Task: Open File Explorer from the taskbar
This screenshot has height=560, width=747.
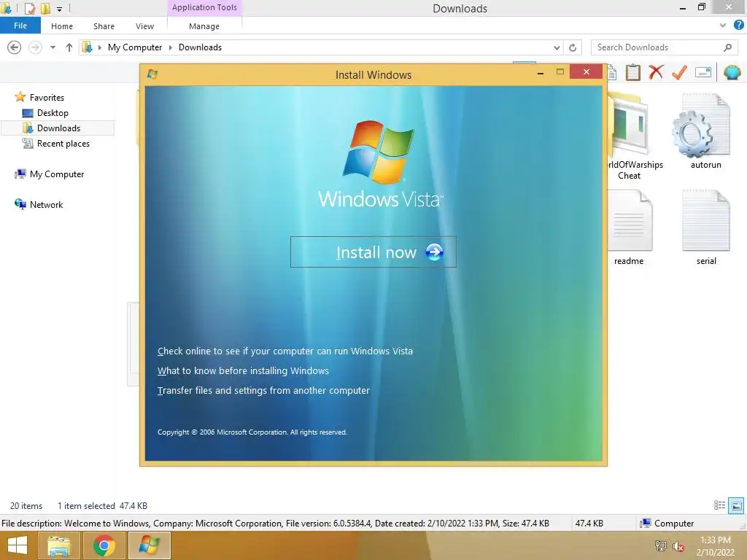Action: pos(58,545)
